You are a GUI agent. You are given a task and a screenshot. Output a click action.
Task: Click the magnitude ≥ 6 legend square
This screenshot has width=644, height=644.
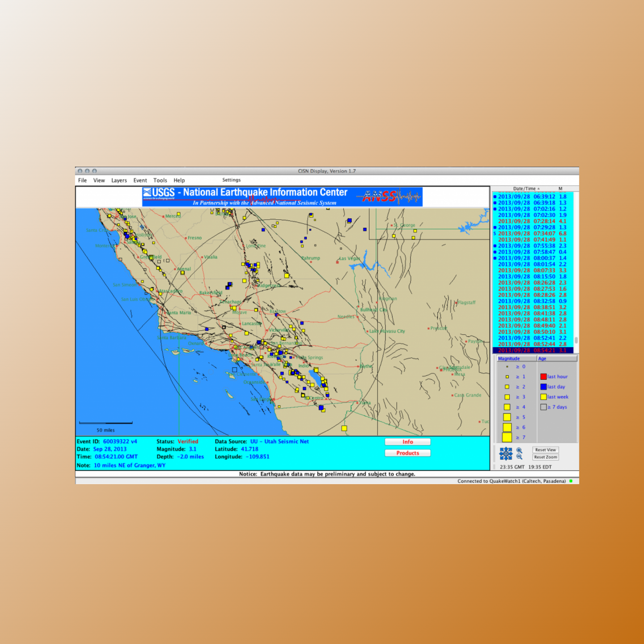pos(507,427)
